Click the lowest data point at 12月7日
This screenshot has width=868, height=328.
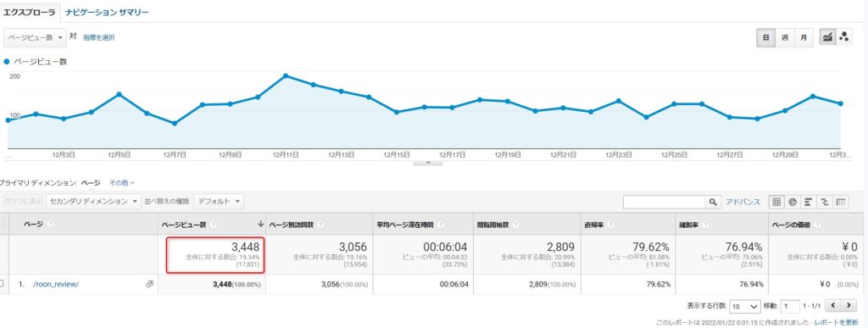[x=175, y=124]
